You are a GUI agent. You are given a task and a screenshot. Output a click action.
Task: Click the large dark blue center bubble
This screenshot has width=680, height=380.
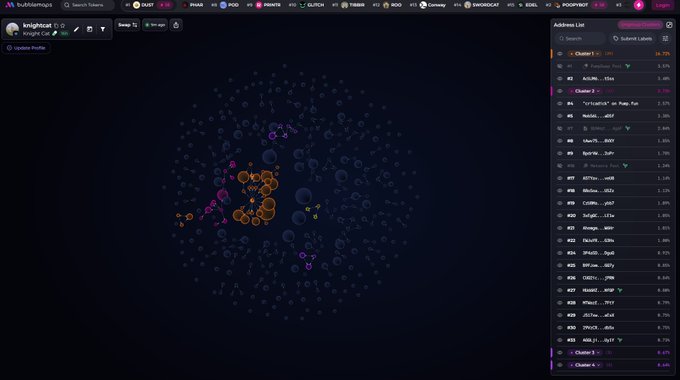point(304,196)
